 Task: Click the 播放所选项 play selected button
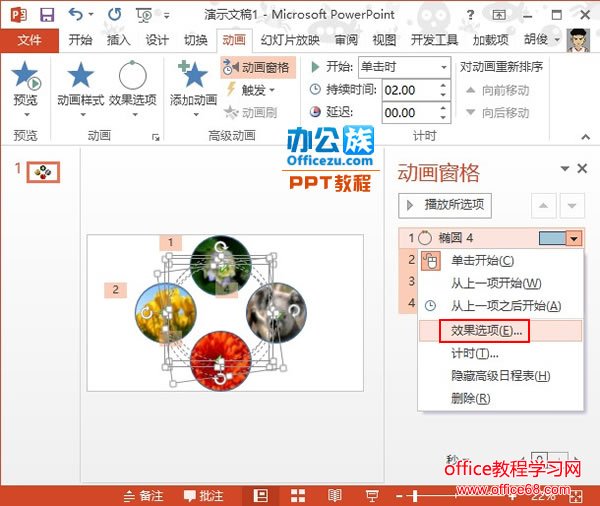pos(445,206)
